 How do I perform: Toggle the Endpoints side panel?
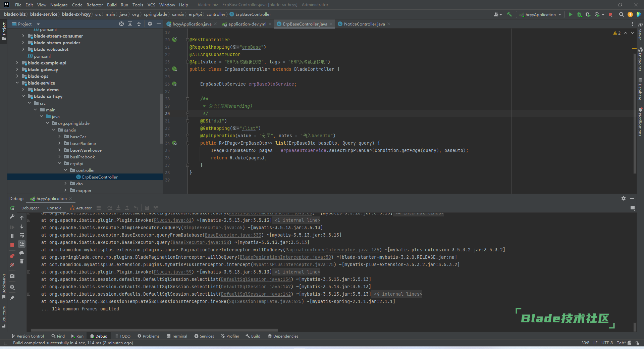(x=640, y=59)
